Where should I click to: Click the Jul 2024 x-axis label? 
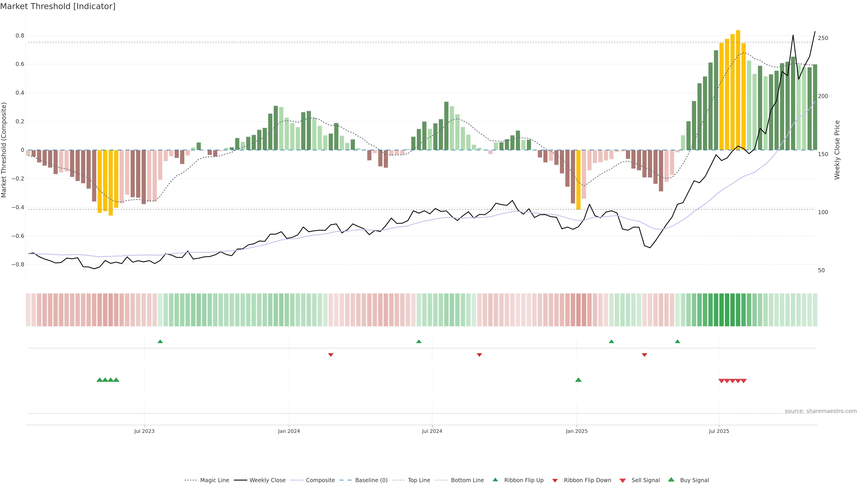(432, 431)
